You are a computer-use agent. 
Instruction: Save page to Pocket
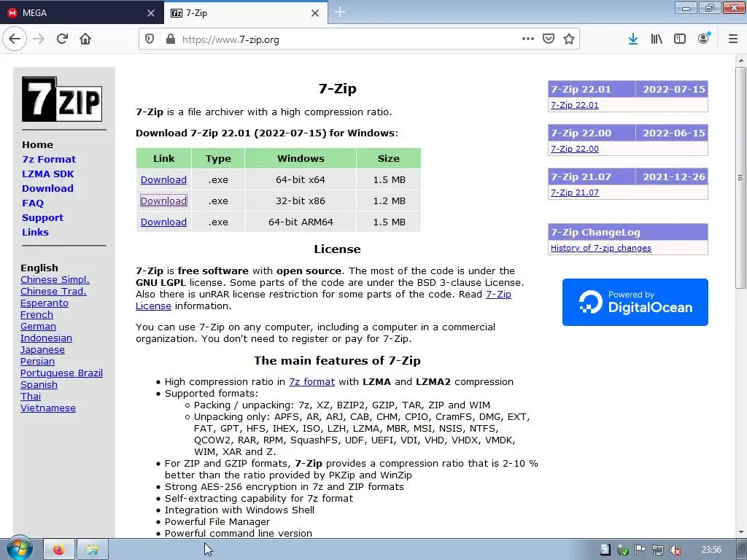pos(549,39)
